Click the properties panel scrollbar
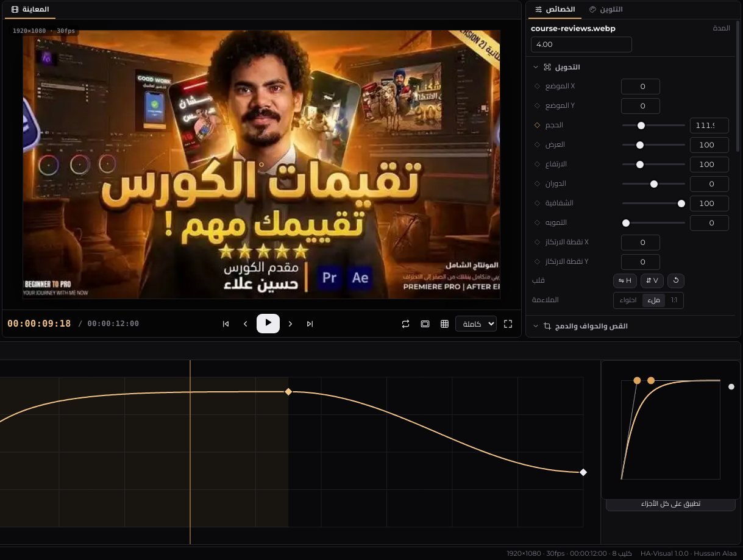Image resolution: width=743 pixels, height=560 pixels. (x=739, y=85)
